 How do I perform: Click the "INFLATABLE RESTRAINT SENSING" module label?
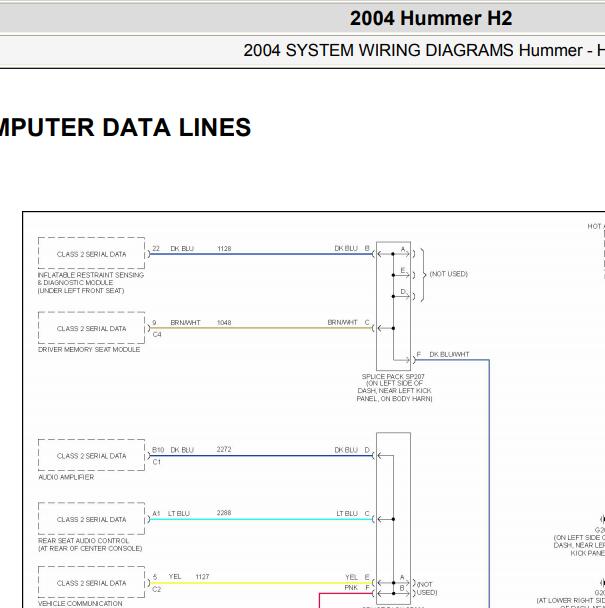(x=91, y=275)
